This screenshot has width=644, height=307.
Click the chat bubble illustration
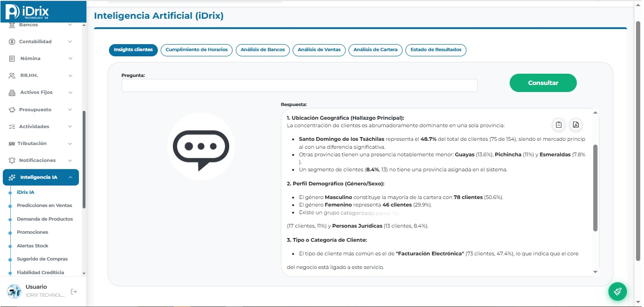pyautogui.click(x=201, y=146)
